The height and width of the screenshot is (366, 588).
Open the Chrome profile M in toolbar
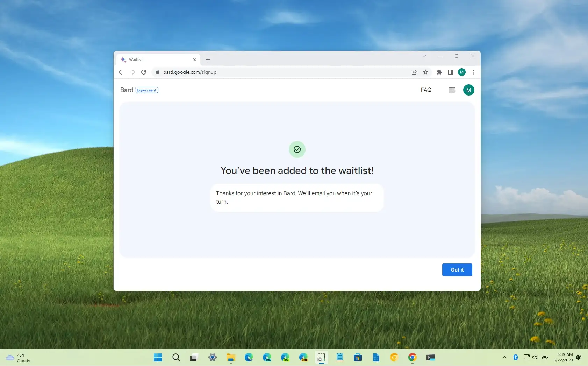(462, 72)
